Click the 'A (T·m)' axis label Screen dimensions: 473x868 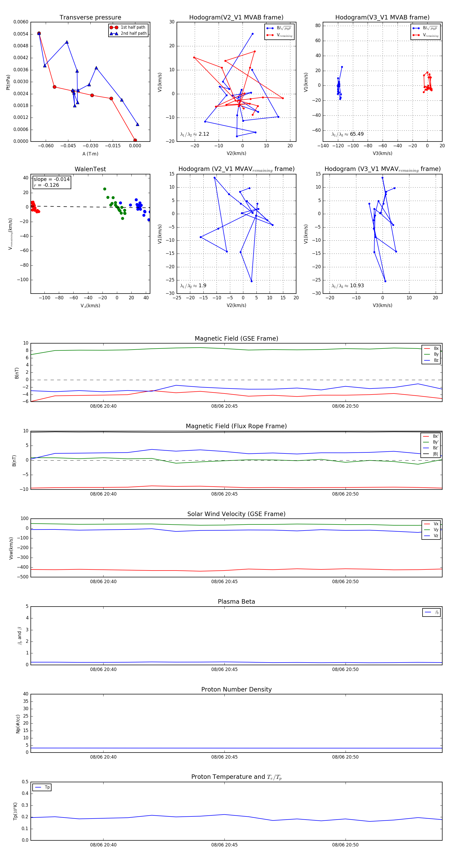click(90, 154)
